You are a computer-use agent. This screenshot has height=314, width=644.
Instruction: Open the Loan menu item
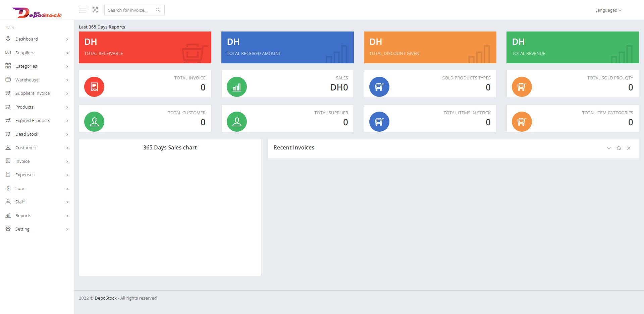pos(37,188)
